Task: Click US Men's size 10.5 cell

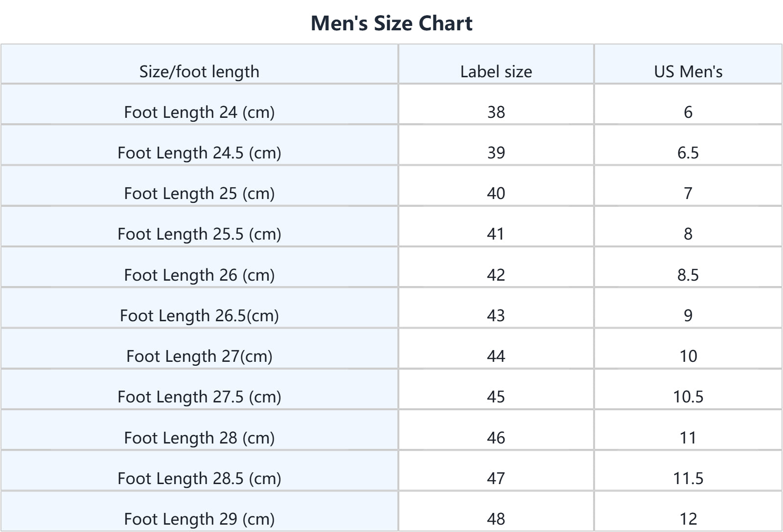Action: click(688, 397)
